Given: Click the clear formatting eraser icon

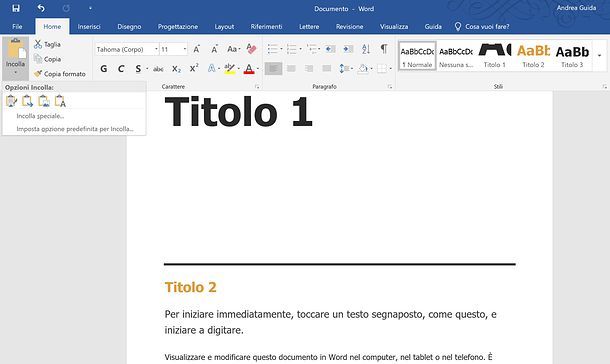Looking at the screenshot, I should (251, 49).
